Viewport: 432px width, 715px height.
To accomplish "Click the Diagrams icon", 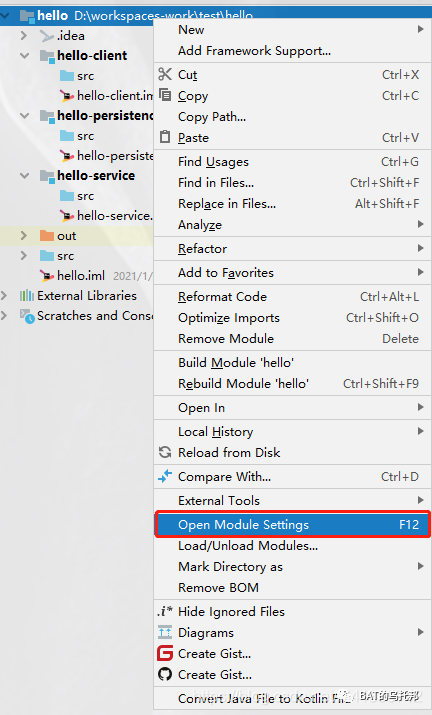I will point(165,632).
